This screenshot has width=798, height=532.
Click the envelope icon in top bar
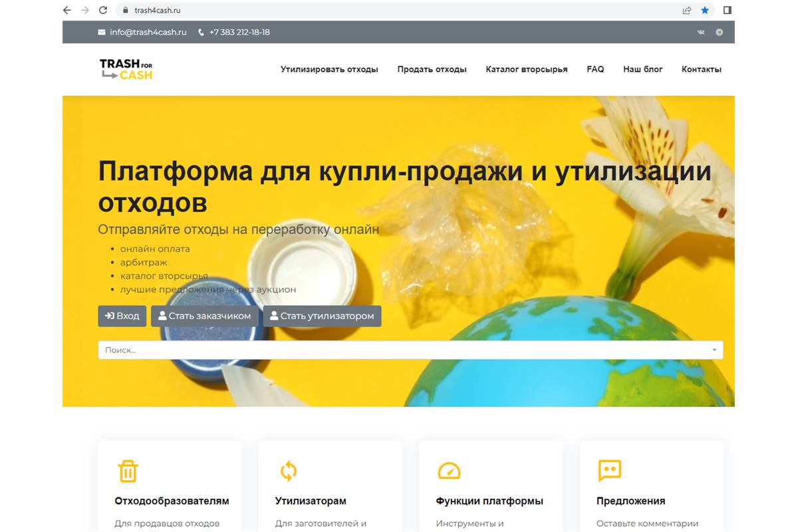[x=102, y=32]
